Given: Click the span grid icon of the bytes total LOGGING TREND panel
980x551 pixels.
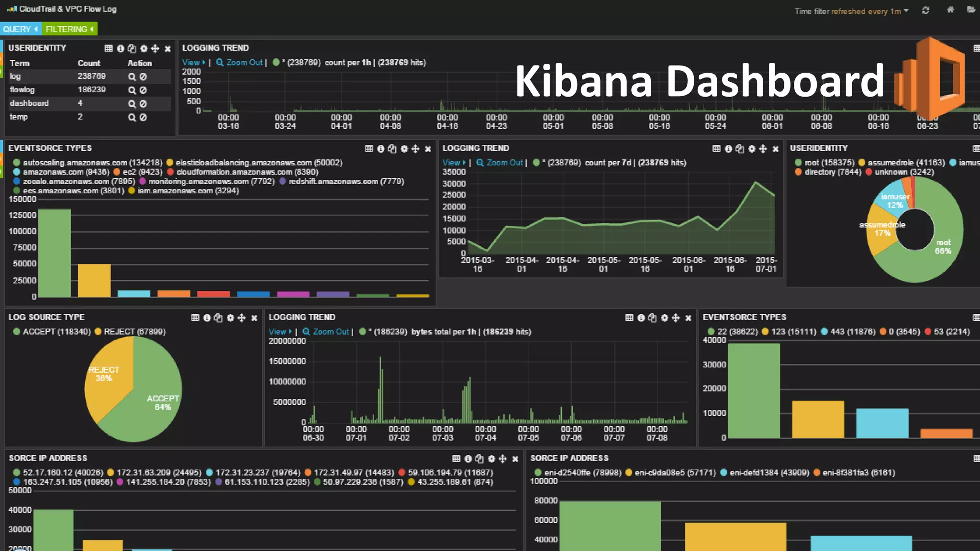Looking at the screenshot, I should click(629, 318).
